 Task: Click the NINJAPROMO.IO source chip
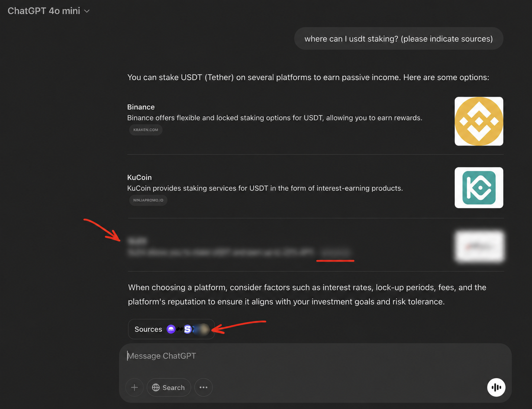coord(148,200)
